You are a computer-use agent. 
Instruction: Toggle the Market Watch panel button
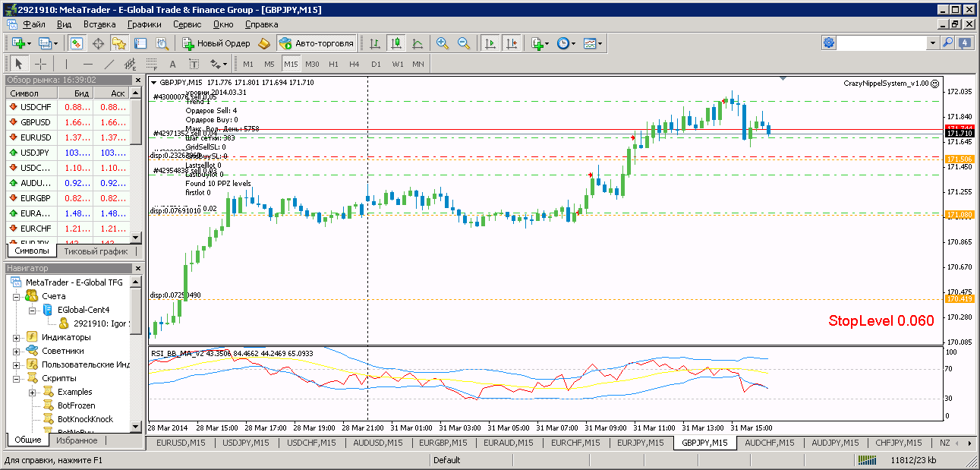77,43
